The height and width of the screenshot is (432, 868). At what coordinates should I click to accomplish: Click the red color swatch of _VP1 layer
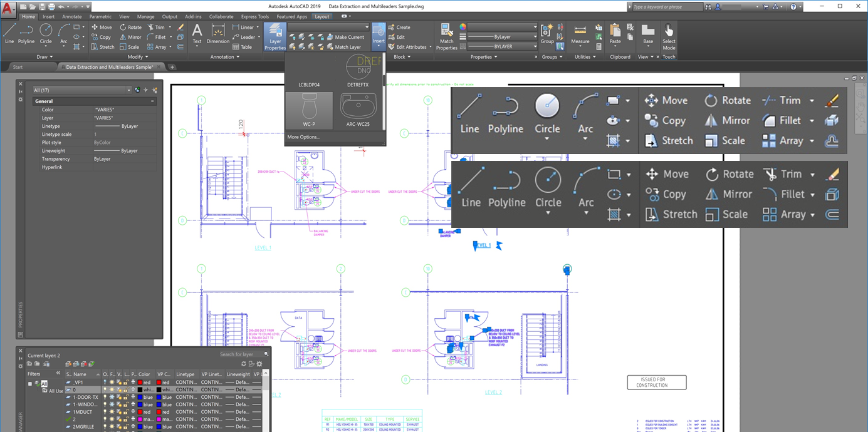coord(140,383)
